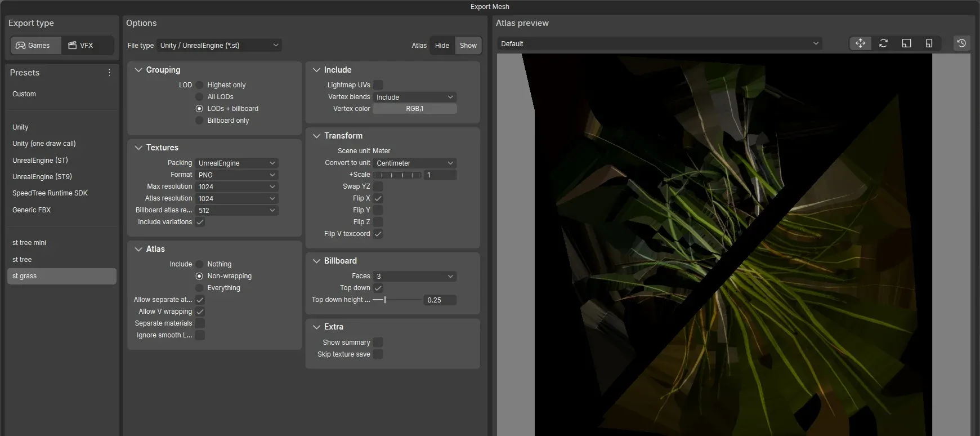Switch to the VFX export type tab
This screenshot has height=436, width=980.
pyautogui.click(x=81, y=46)
